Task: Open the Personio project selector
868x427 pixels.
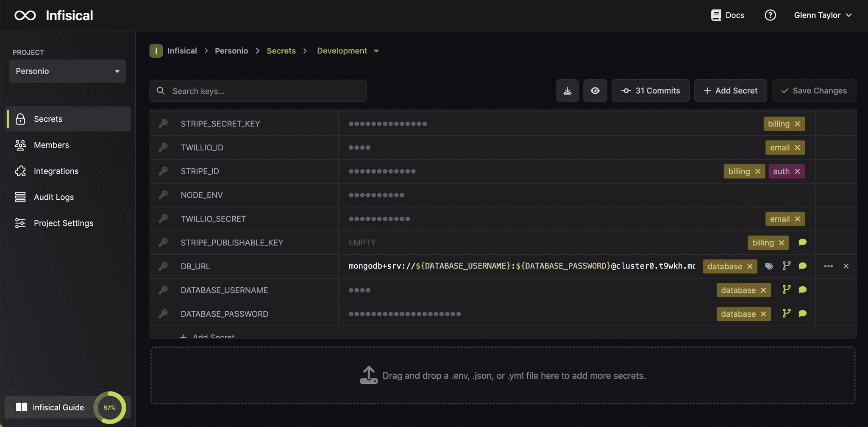Action: click(x=67, y=71)
